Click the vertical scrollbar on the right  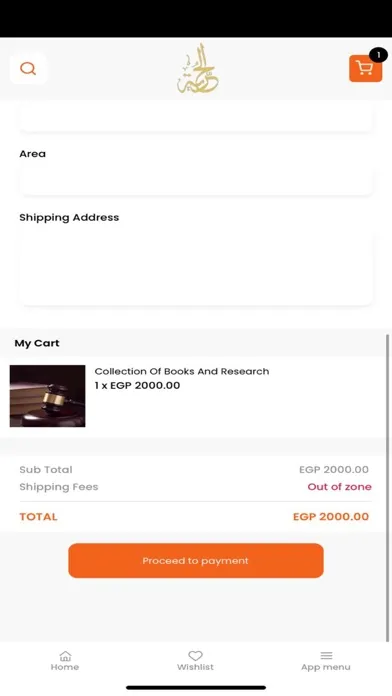388,486
